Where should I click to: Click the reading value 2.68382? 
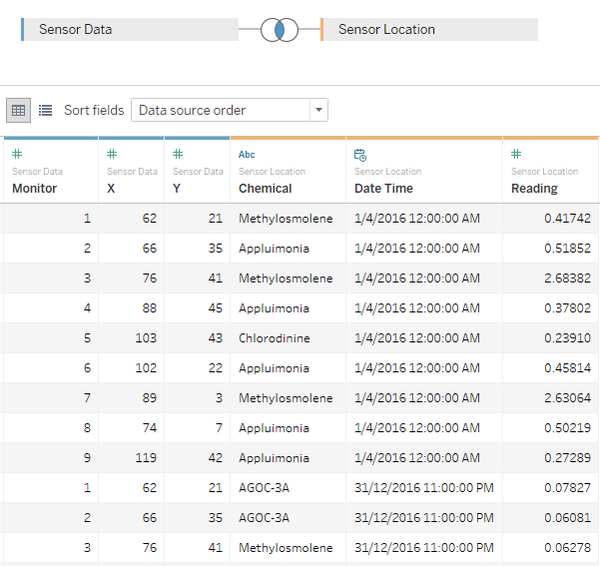(567, 278)
